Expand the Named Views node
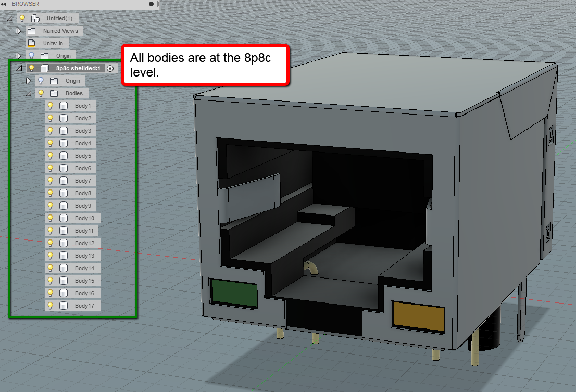The image size is (576, 392). [19, 30]
